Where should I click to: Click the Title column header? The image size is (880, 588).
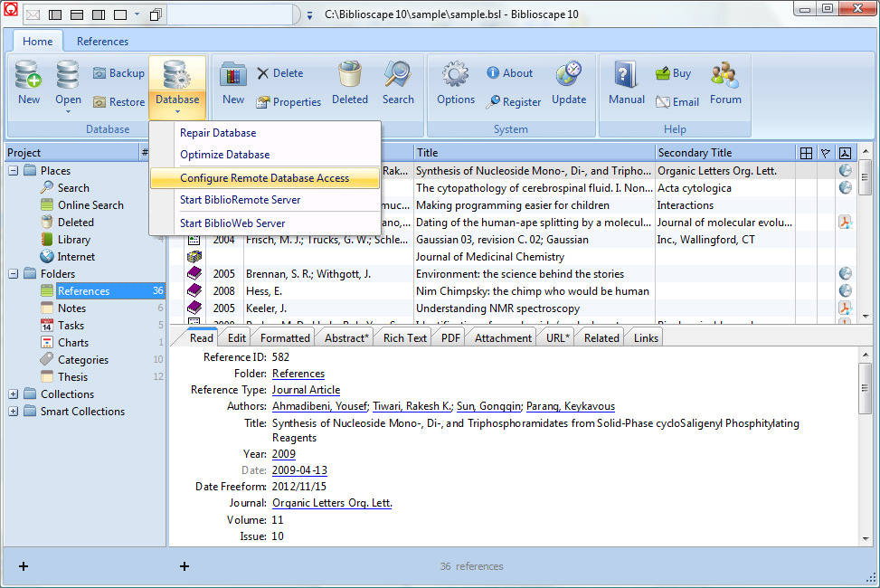[535, 153]
